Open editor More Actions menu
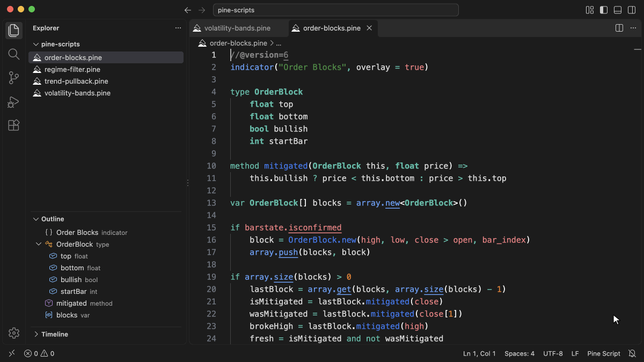 pos(633,28)
